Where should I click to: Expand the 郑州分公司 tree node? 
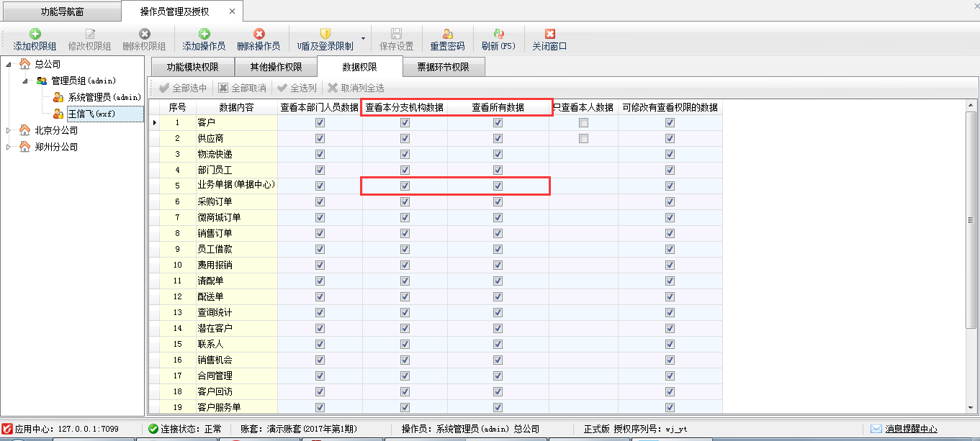pos(9,147)
